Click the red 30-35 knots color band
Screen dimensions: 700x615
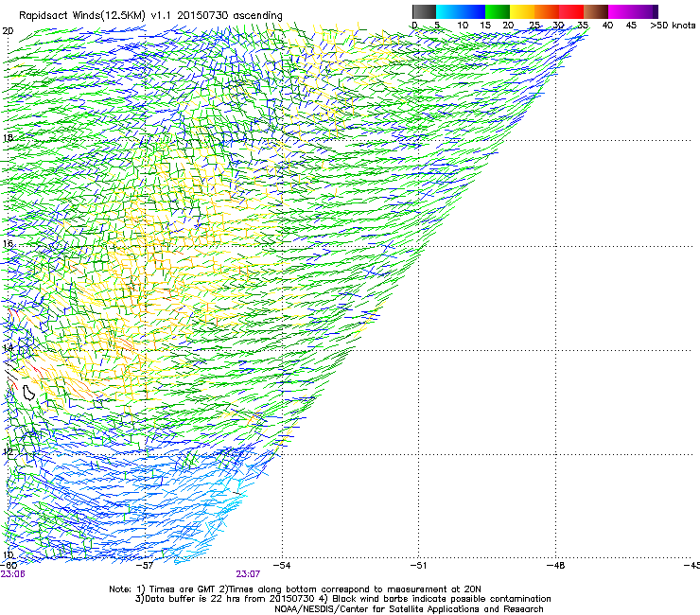(x=571, y=11)
